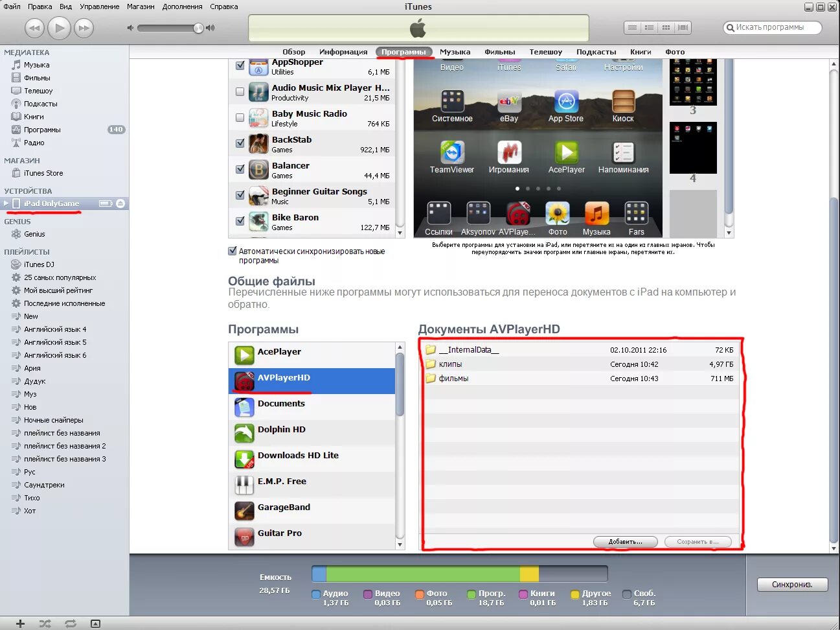Skip to the next track

pos(84,28)
